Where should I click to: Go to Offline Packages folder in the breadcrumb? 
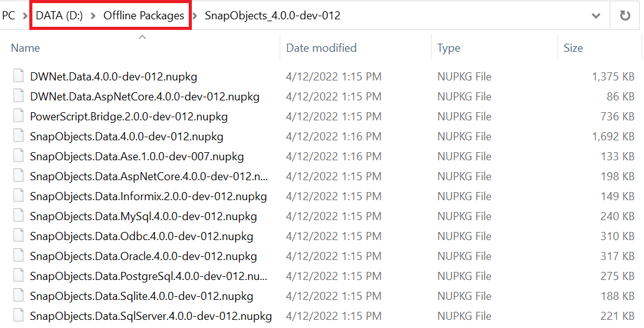pos(144,16)
